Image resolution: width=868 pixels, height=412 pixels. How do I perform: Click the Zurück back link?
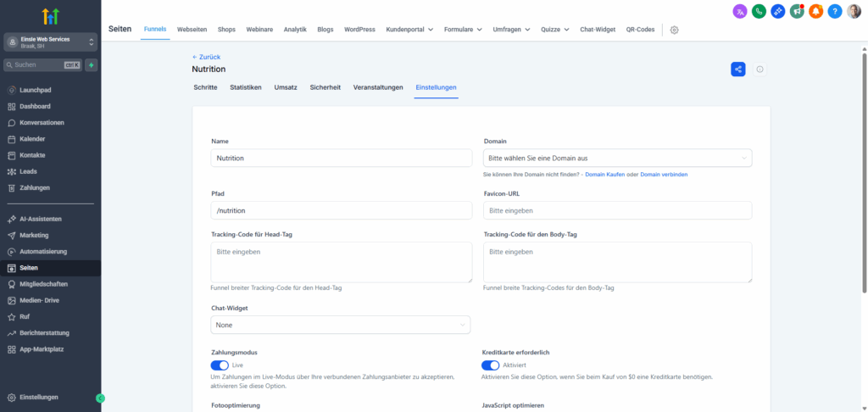(206, 57)
